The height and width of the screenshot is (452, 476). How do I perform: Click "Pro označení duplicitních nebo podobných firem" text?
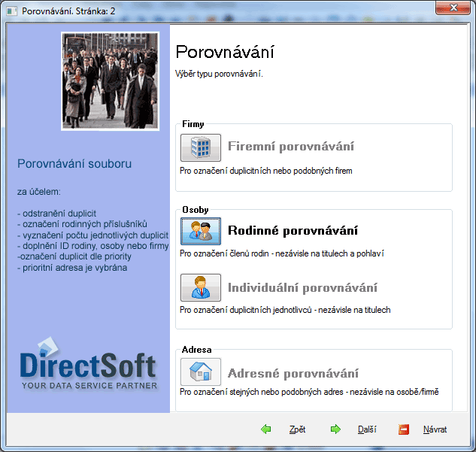pyautogui.click(x=266, y=171)
